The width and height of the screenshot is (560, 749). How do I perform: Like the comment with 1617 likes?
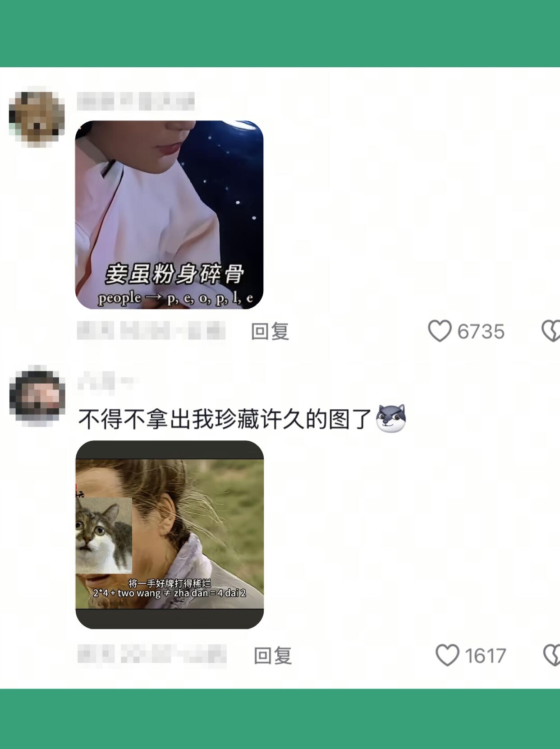coord(447,655)
